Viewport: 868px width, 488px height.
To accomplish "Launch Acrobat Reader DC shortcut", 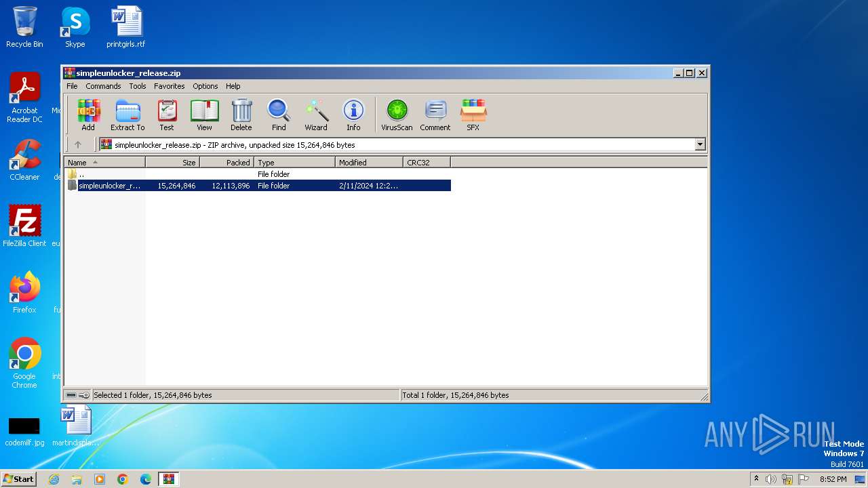I will (24, 98).
